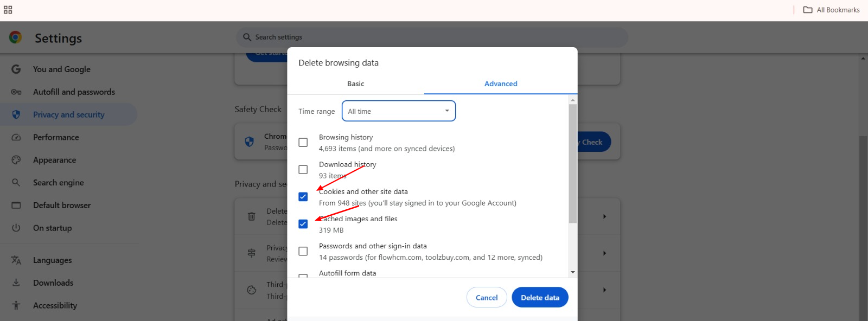Click the magnifier icon for Search engine
Image resolution: width=868 pixels, height=321 pixels.
point(16,183)
